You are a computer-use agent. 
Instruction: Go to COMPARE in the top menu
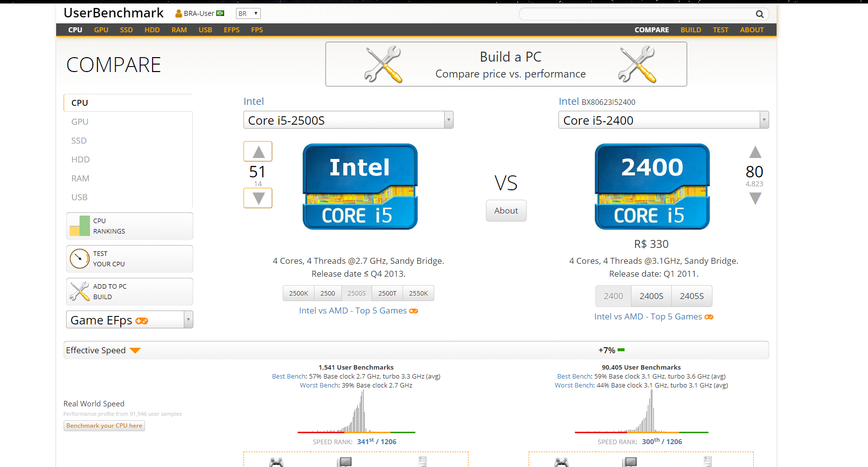click(x=652, y=30)
